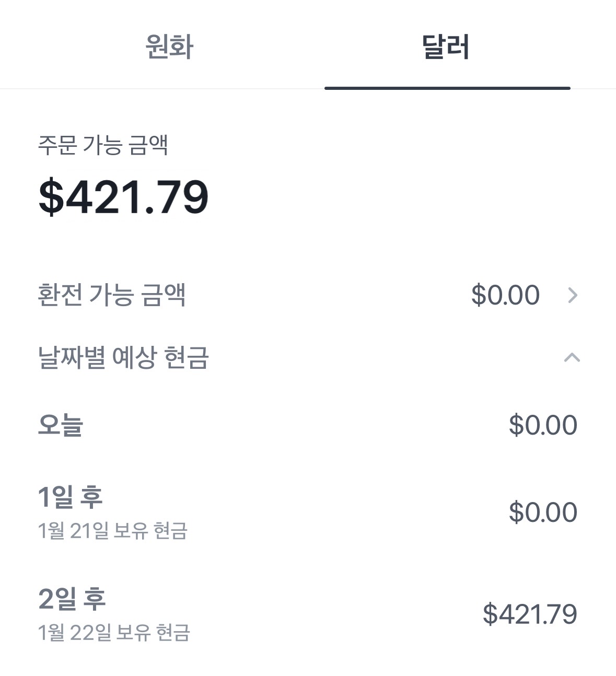Tap the dollar sign in the large balance
616x676 pixels.
[51, 197]
